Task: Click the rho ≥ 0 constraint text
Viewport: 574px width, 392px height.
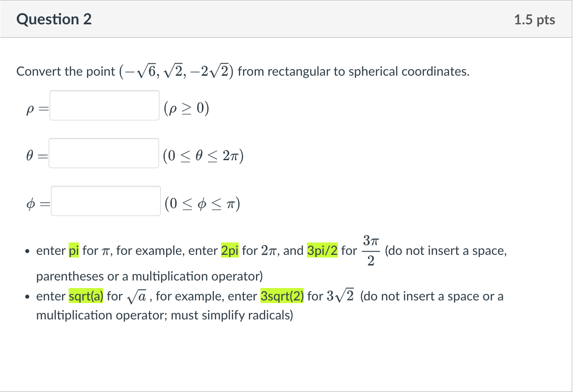Action: 186,108
